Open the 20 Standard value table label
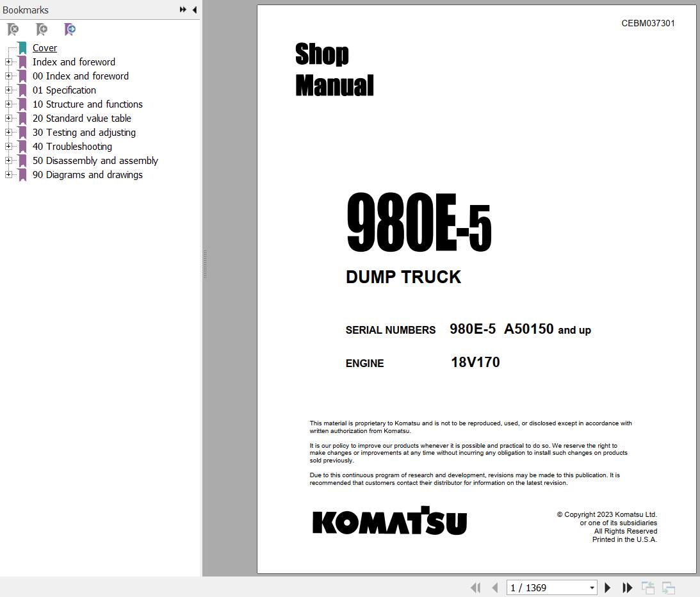The image size is (700, 597). [82, 119]
